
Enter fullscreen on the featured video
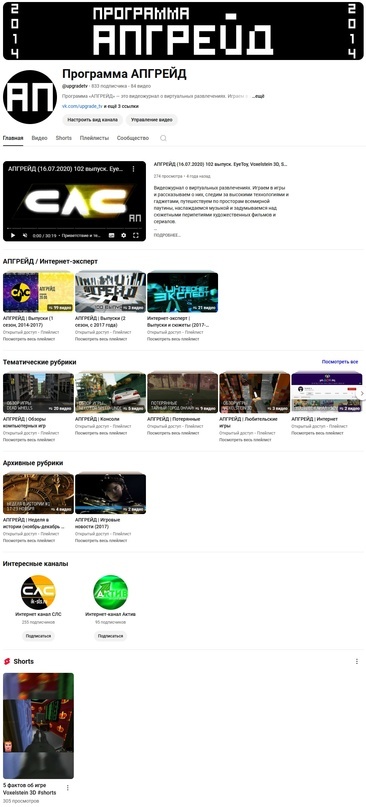coord(136,235)
